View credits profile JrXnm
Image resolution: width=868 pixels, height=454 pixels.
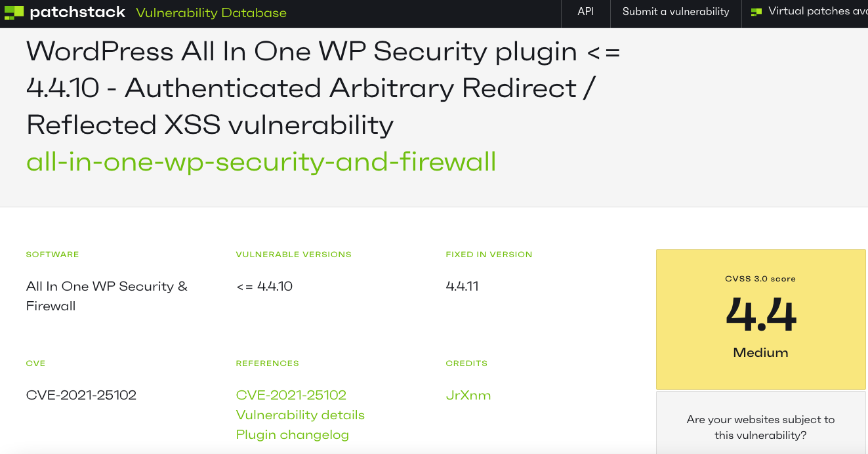[x=468, y=395]
